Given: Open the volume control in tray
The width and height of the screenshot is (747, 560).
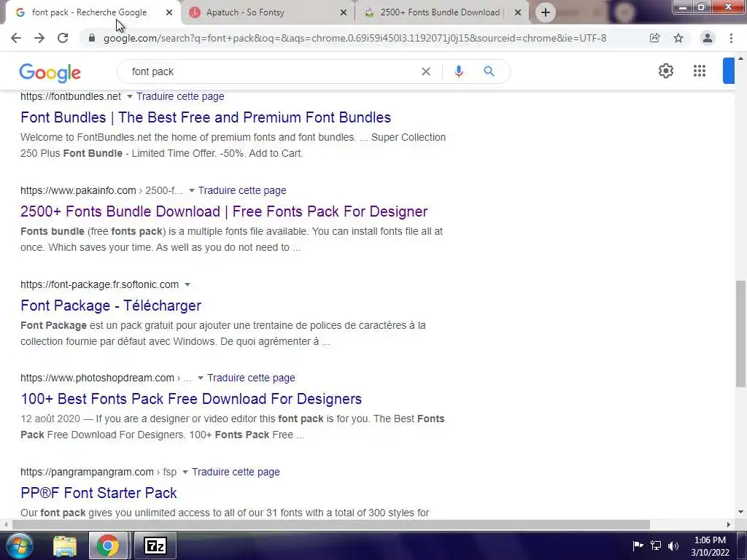Looking at the screenshot, I should (673, 545).
